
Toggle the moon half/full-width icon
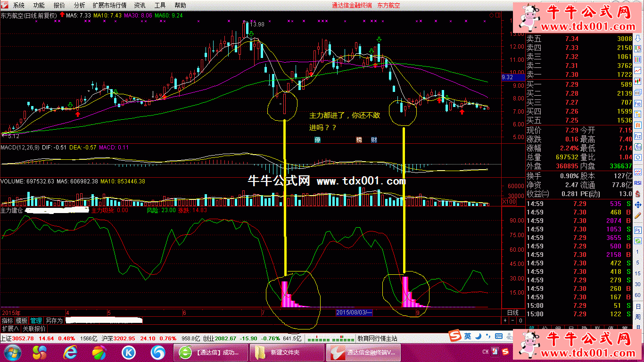(478, 336)
